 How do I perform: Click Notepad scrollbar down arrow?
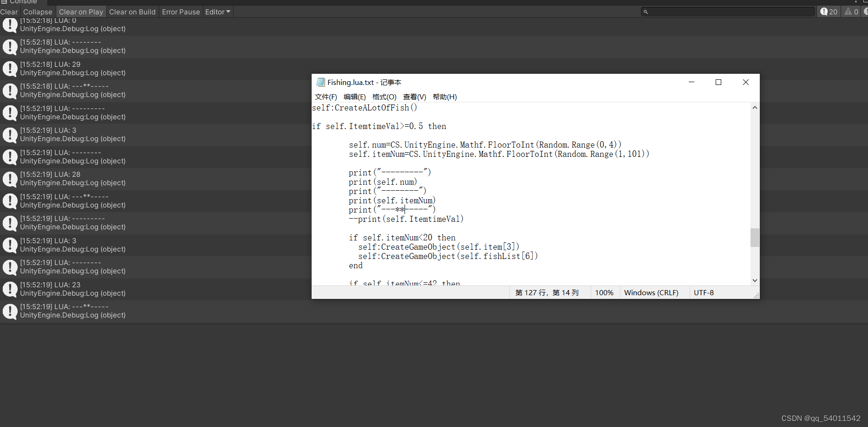tap(755, 280)
